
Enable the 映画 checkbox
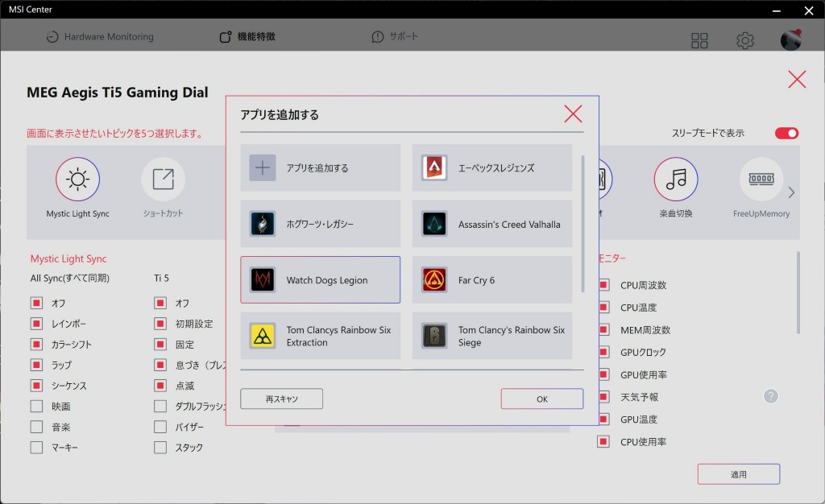pyautogui.click(x=36, y=407)
